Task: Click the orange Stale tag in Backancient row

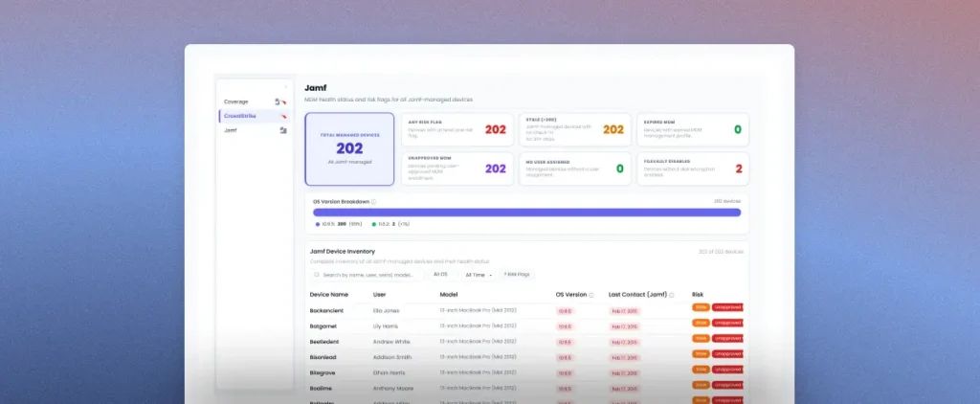Action: (x=701, y=307)
